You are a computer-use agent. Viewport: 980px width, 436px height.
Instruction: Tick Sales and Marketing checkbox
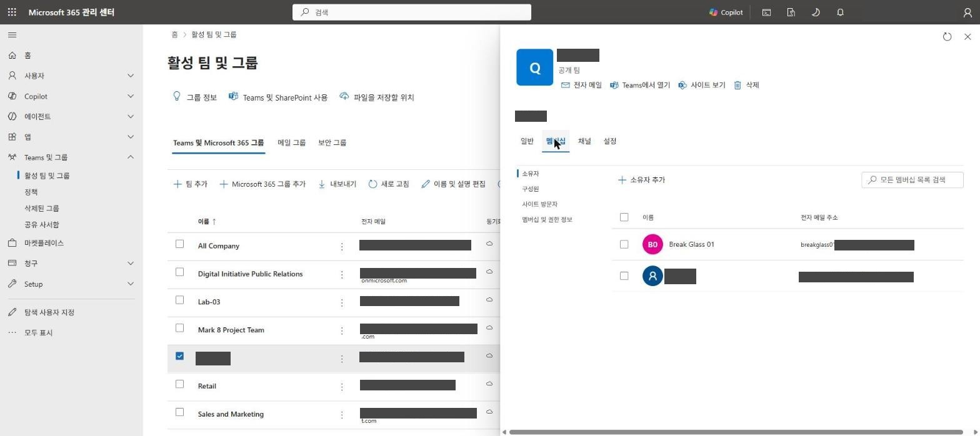[179, 412]
